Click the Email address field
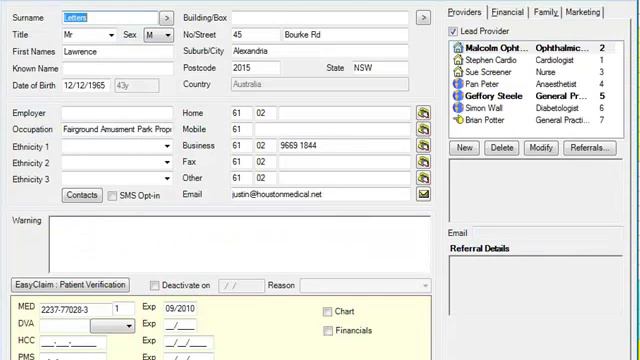Image resolution: width=640 pixels, height=360 pixels. pos(320,194)
